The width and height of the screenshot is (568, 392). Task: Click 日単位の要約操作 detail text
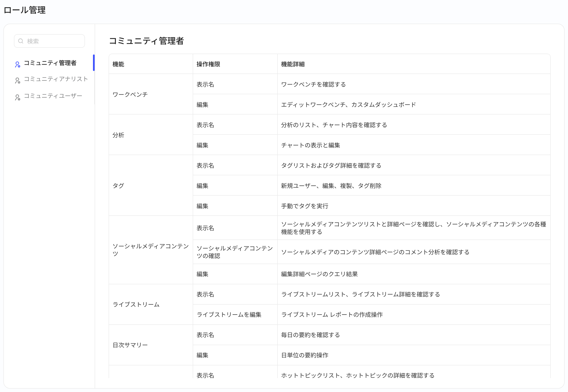305,355
